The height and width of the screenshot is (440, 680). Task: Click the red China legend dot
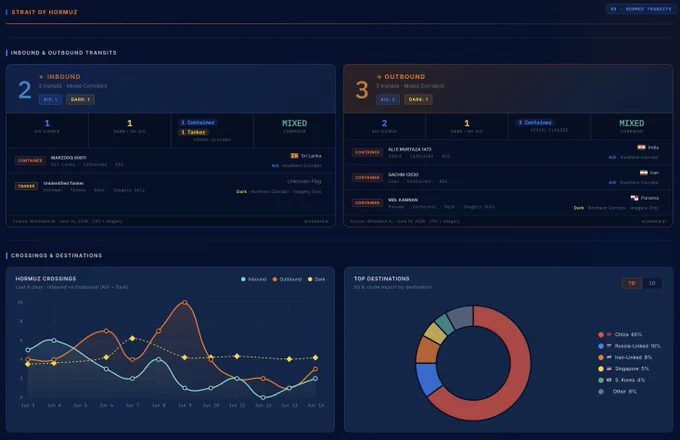pyautogui.click(x=601, y=335)
